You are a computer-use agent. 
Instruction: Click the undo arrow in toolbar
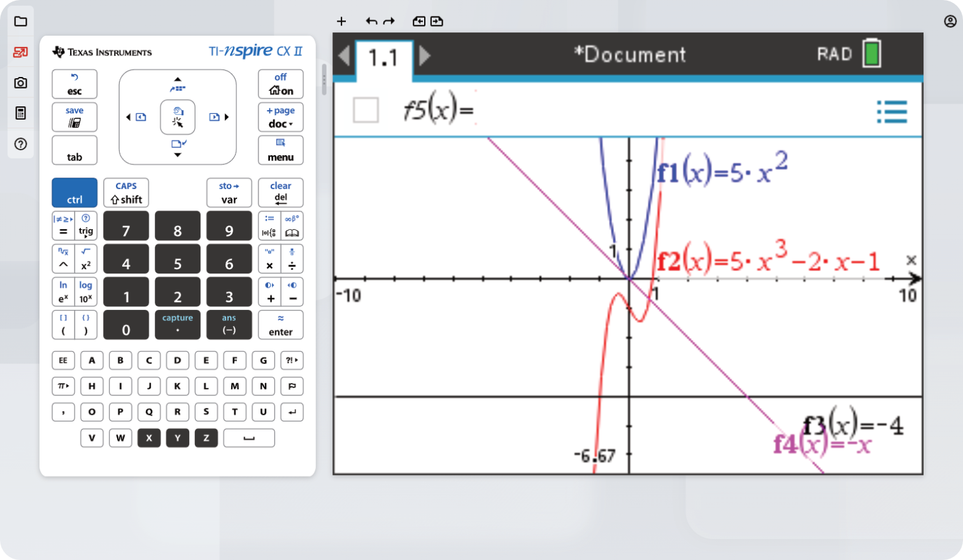[x=371, y=22]
